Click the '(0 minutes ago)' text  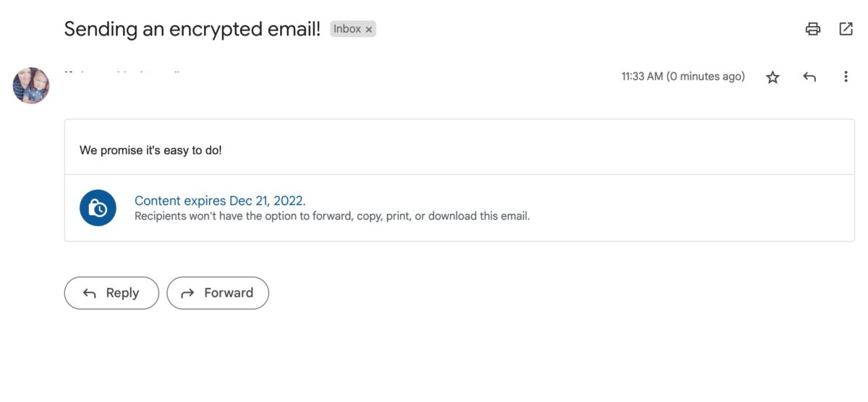[705, 77]
